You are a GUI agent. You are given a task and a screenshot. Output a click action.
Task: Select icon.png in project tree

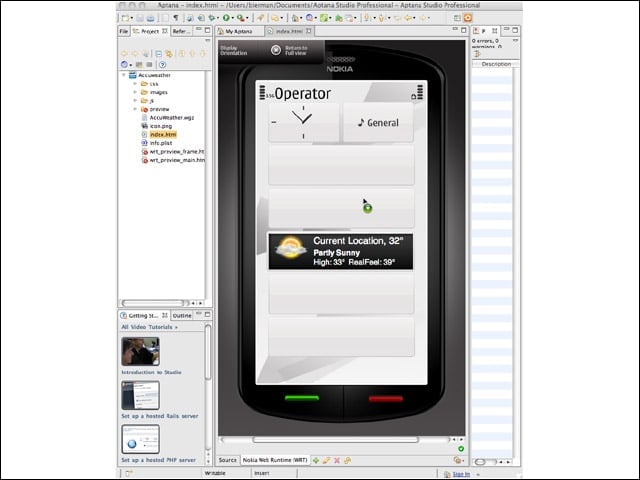161,126
